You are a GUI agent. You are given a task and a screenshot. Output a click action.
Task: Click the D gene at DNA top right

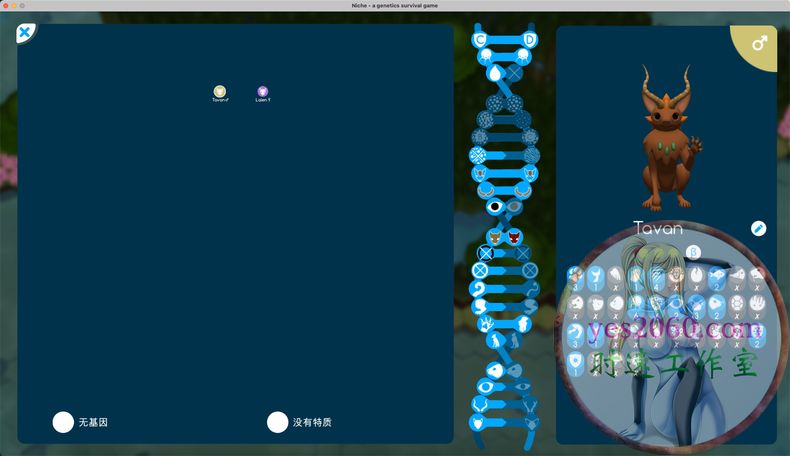tap(529, 39)
